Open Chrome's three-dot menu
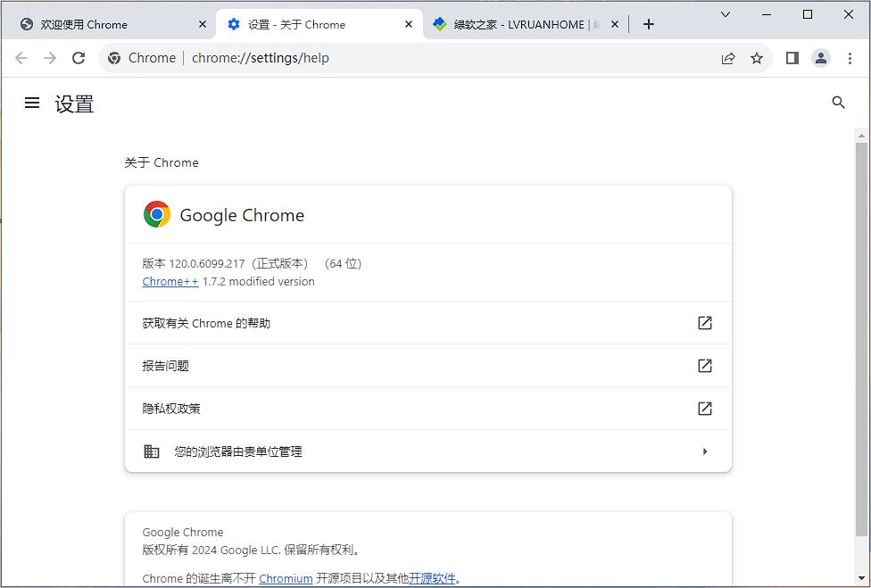Viewport: 871px width, 588px height. click(849, 58)
